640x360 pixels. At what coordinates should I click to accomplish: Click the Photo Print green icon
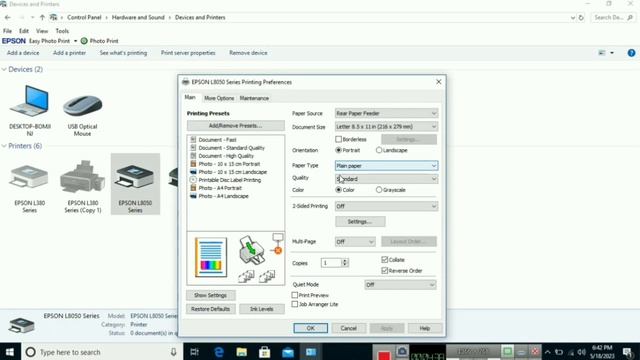(x=84, y=41)
